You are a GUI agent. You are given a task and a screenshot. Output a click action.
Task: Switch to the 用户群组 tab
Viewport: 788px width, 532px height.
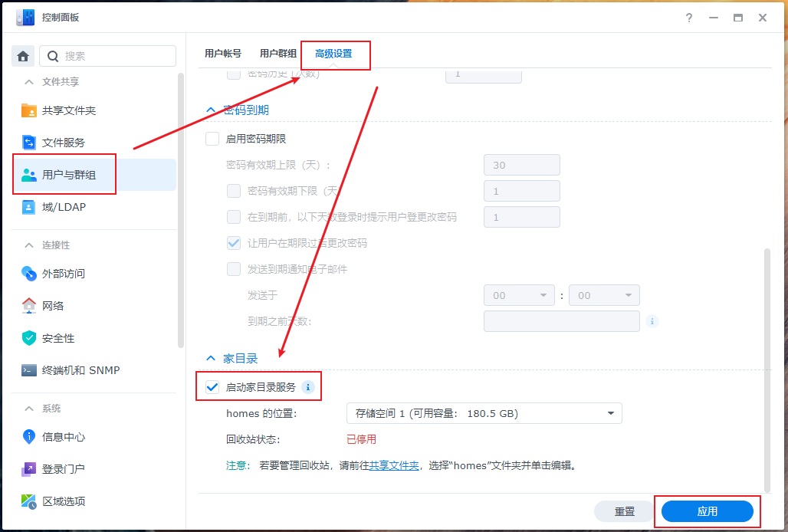click(278, 53)
